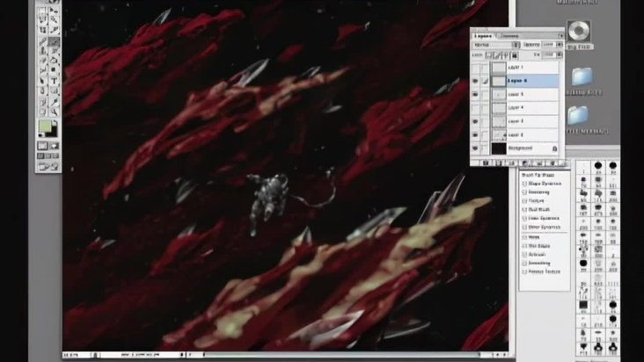
Task: Select the Eraser tool
Action: coord(43,61)
